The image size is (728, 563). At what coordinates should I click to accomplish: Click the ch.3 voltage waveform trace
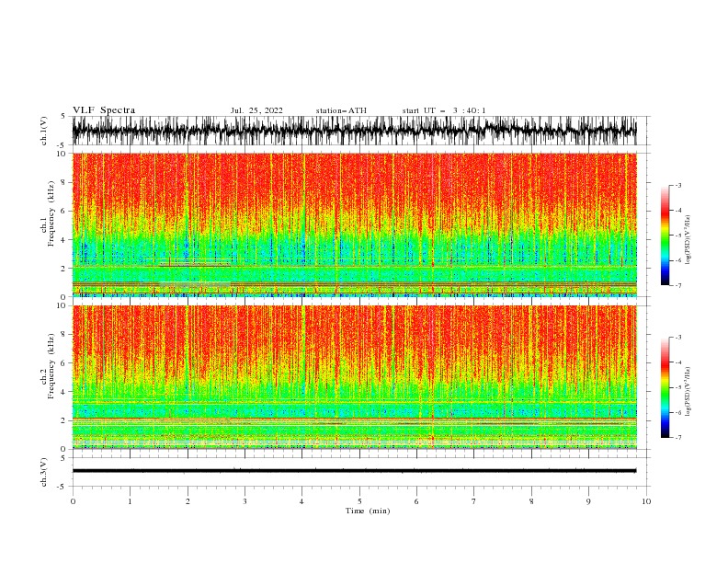[x=354, y=471]
